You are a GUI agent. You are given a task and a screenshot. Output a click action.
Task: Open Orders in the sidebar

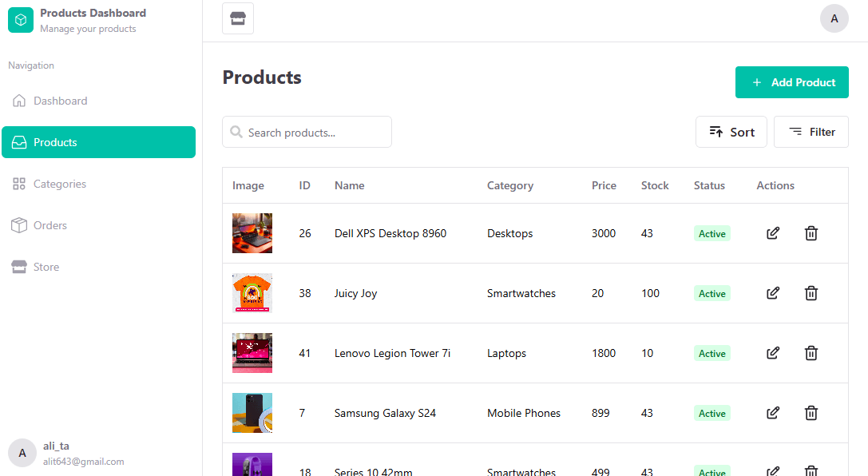click(98, 225)
